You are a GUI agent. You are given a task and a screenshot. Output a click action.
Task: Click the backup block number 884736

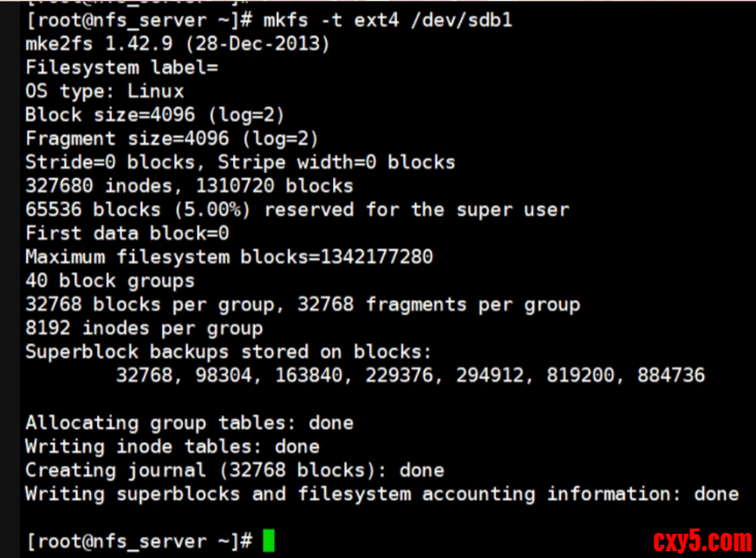[x=670, y=375]
